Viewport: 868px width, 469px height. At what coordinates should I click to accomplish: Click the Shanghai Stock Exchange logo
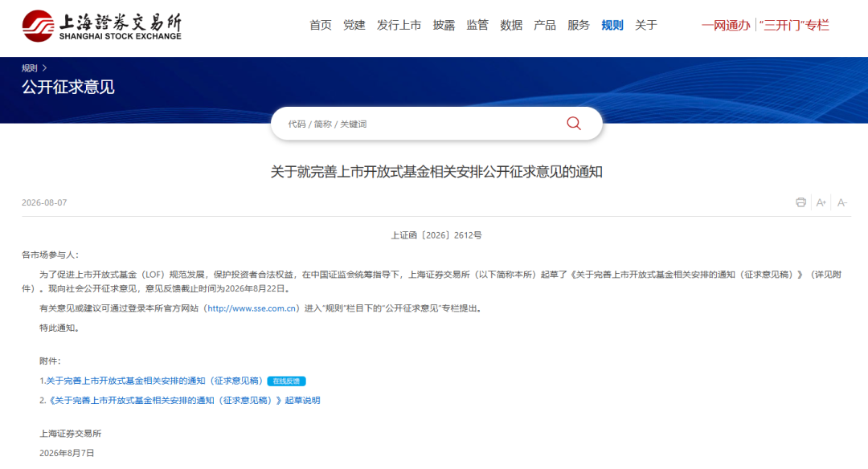102,26
